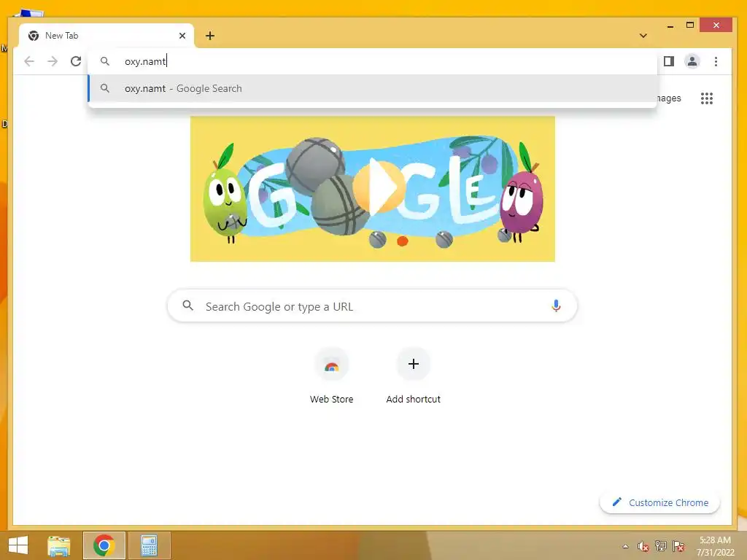Toggle the side panel icon
This screenshot has height=560, width=747.
tap(669, 61)
